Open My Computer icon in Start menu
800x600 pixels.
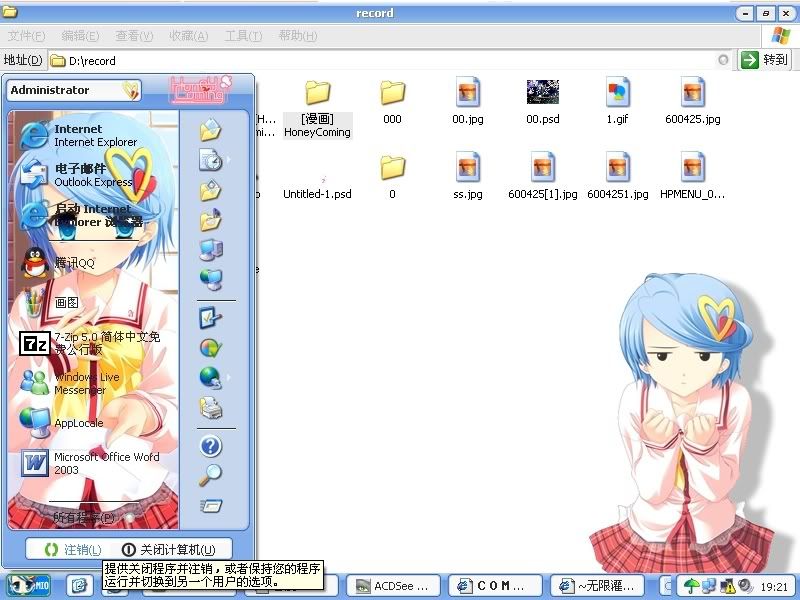210,249
